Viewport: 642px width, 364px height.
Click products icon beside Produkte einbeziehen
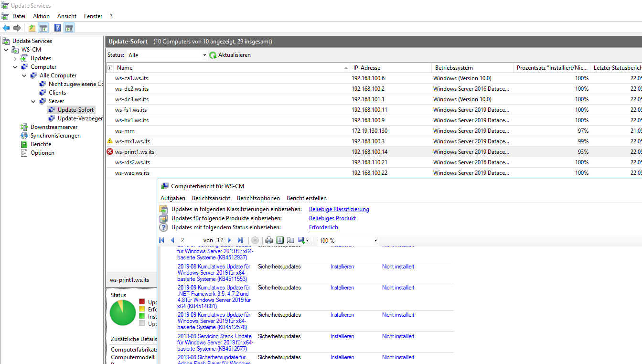pos(163,218)
